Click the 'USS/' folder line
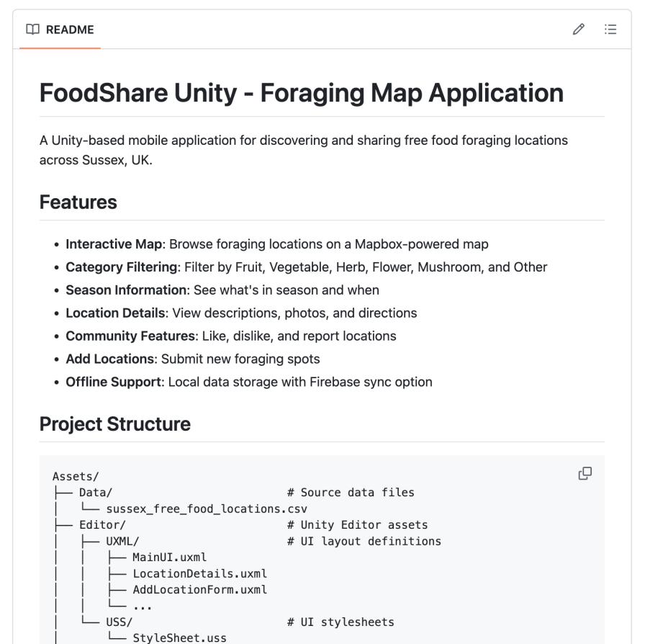 pyautogui.click(x=119, y=622)
